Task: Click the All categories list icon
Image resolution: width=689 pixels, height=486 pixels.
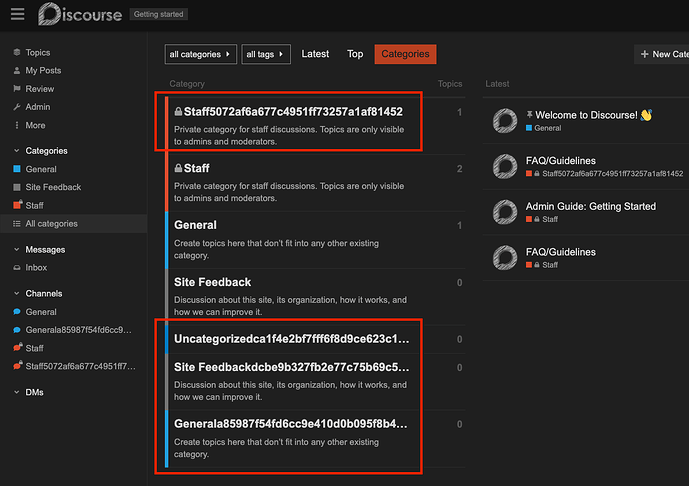Action: coord(17,224)
